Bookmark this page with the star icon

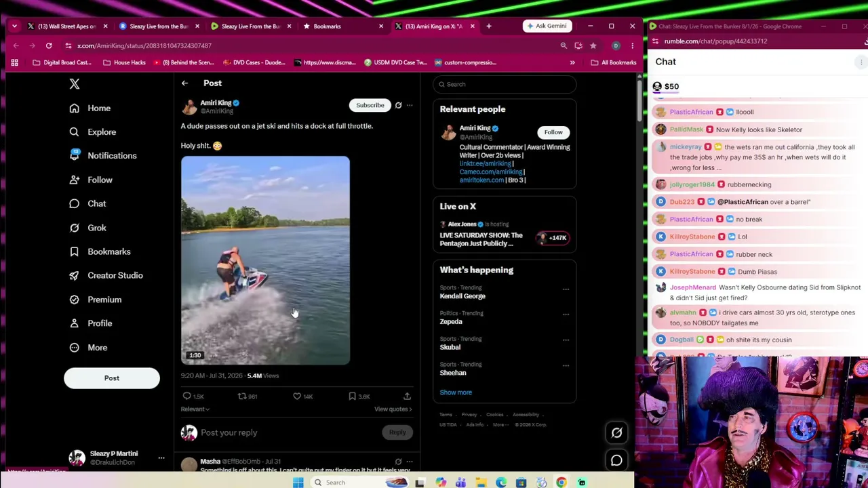coord(593,46)
